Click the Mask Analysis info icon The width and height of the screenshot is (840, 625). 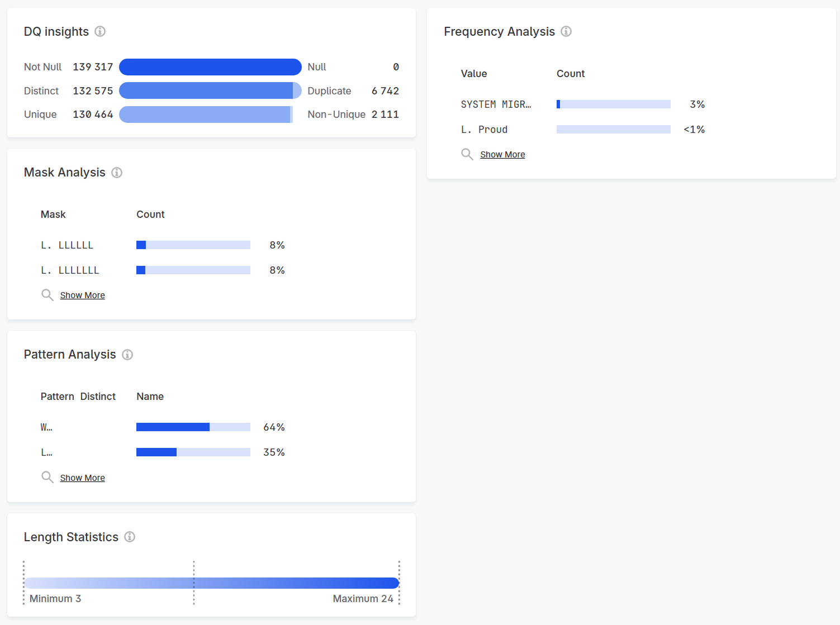click(117, 173)
